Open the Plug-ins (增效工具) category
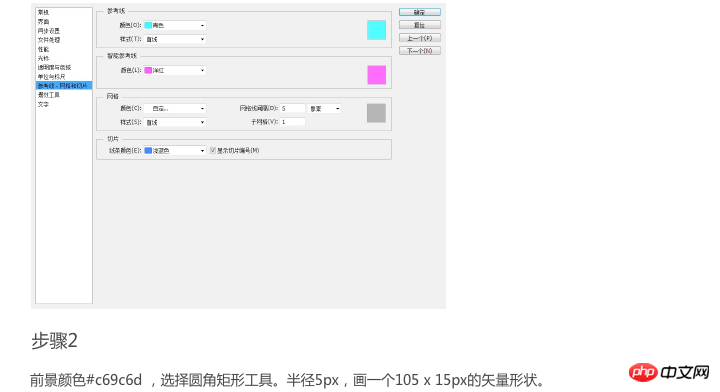This screenshot has height=392, width=720. 49,95
